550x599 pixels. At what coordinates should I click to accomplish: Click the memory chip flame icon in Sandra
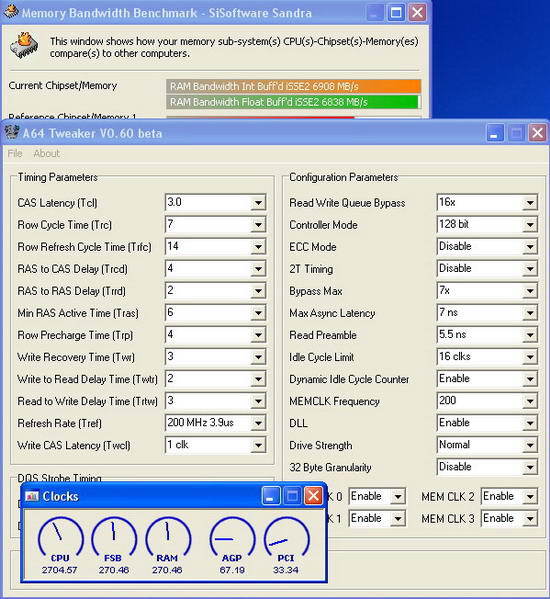point(24,46)
